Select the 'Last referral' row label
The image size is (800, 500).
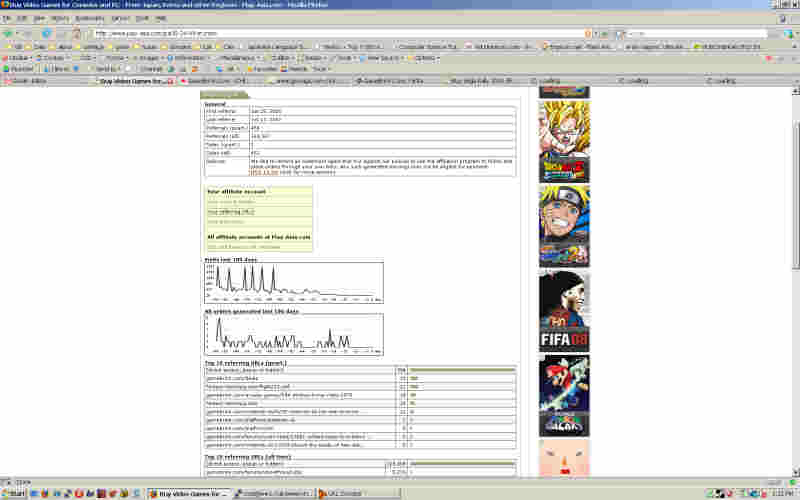[220, 119]
